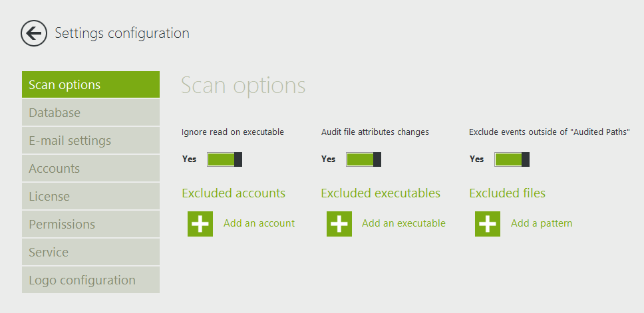The height and width of the screenshot is (313, 644).
Task: Disable Audit file attributes changes switch
Action: [363, 159]
